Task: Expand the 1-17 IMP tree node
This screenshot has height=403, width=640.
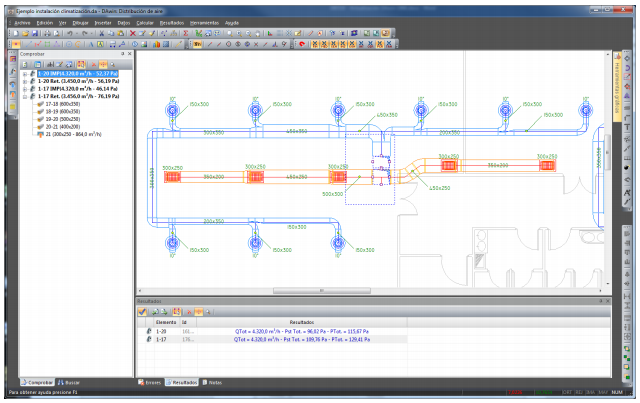Action: point(25,89)
